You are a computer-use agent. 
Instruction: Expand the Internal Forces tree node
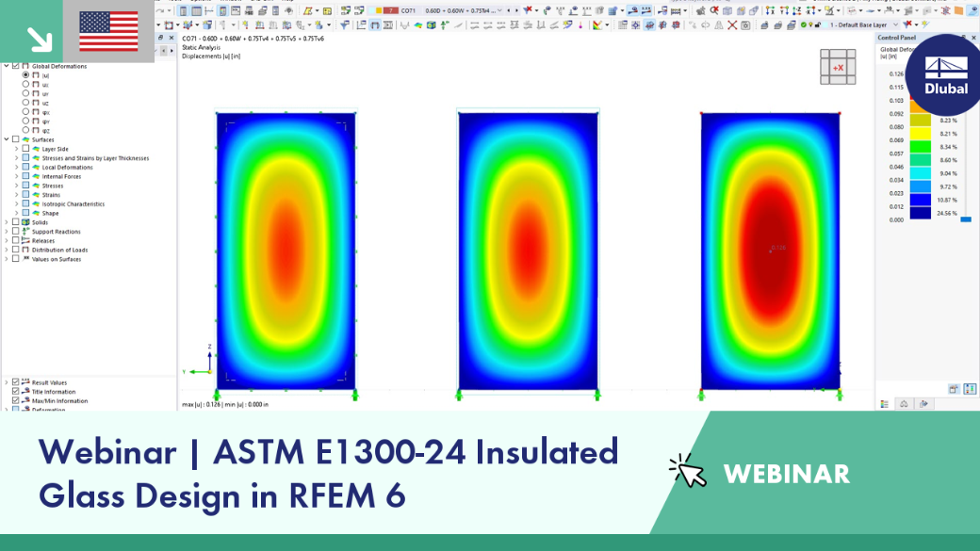[16, 176]
